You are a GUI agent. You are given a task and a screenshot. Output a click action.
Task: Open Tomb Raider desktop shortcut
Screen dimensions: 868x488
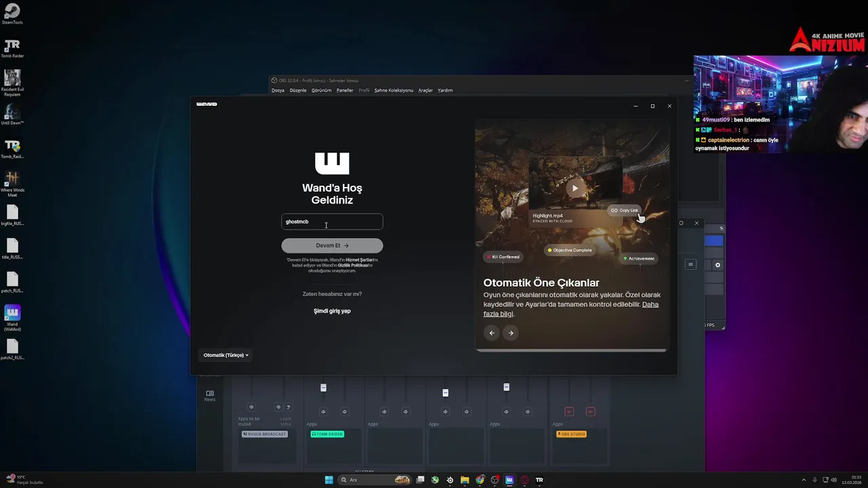click(x=12, y=48)
